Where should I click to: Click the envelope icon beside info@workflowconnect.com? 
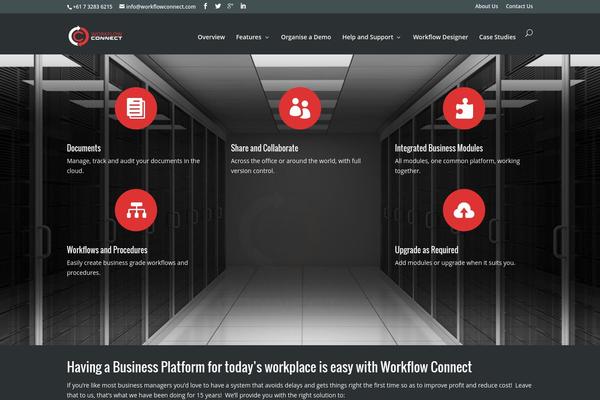point(122,6)
